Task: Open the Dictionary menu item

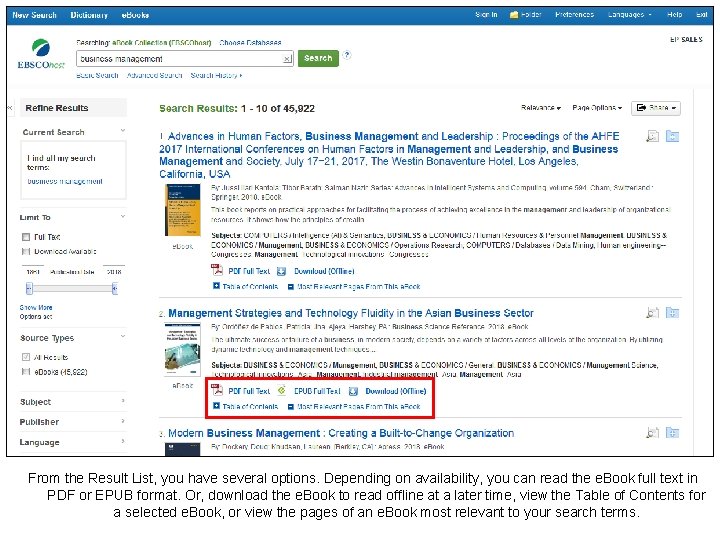Action: 89,15
